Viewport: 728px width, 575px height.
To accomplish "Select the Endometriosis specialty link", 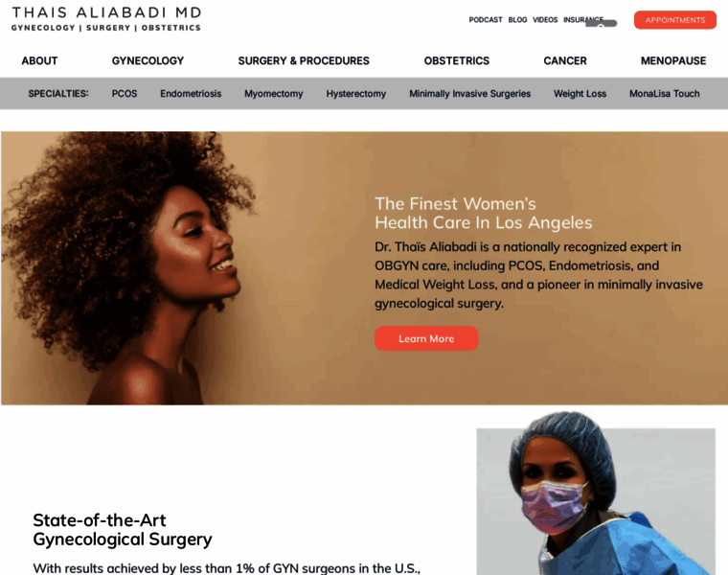I will [x=191, y=94].
